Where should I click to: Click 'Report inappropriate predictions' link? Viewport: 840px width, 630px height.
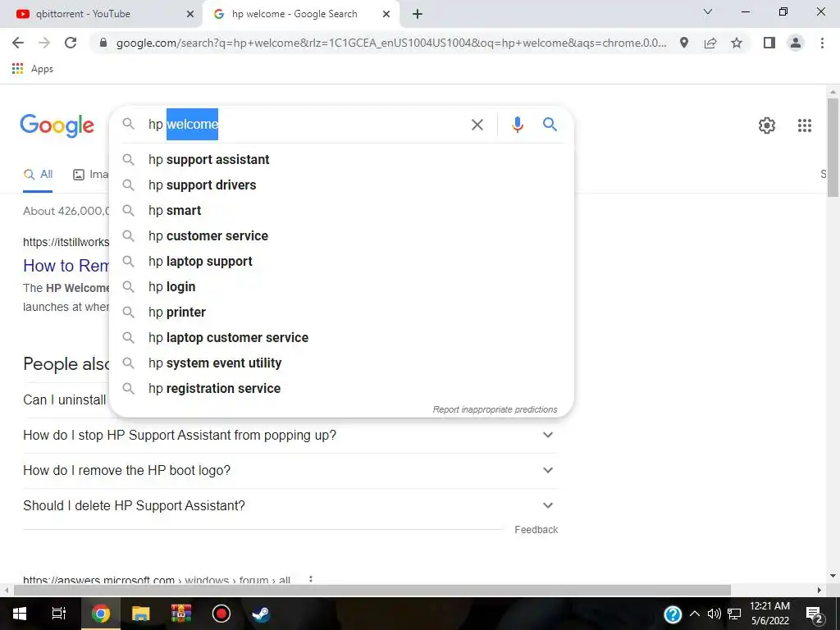(x=495, y=409)
